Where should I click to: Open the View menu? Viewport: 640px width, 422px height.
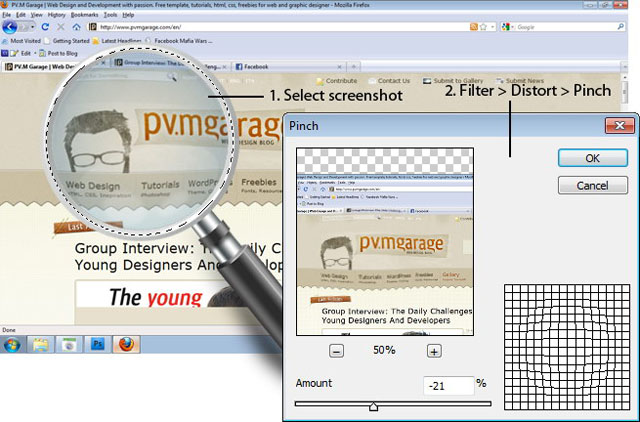coord(36,15)
